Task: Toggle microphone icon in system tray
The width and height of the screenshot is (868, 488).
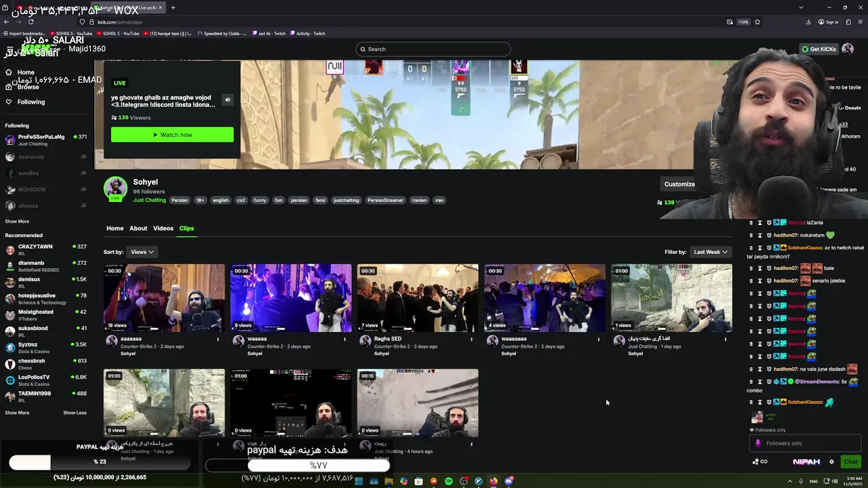Action: 800,481
